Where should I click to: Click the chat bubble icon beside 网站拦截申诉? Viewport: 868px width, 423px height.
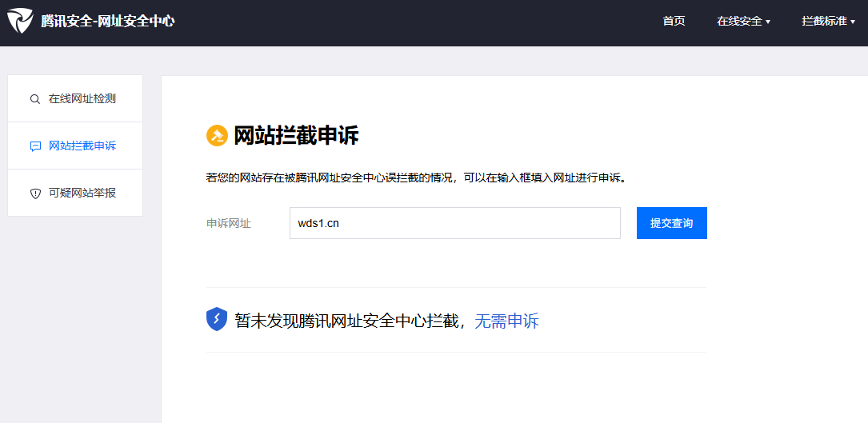click(35, 146)
